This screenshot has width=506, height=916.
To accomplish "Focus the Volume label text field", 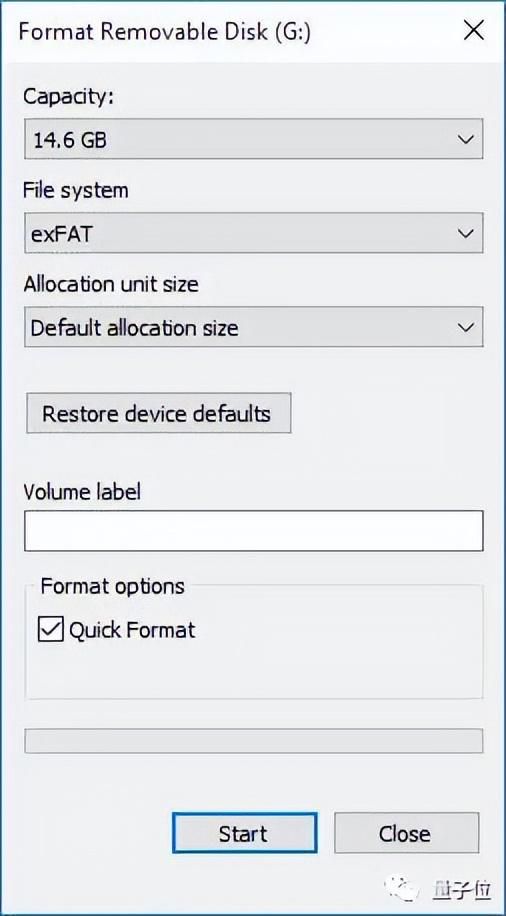I will [254, 530].
